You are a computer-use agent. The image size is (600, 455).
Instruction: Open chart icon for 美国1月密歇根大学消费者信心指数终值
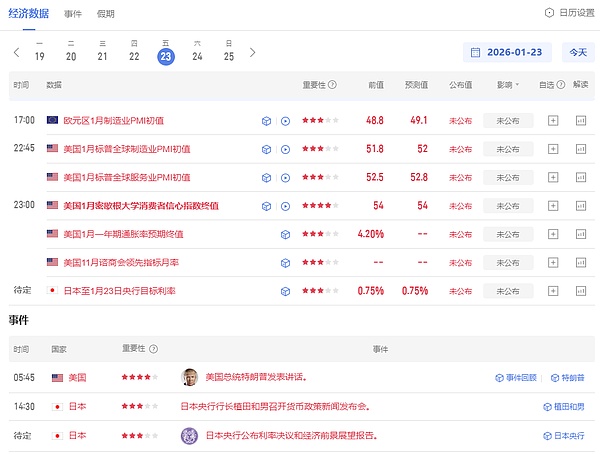click(580, 206)
